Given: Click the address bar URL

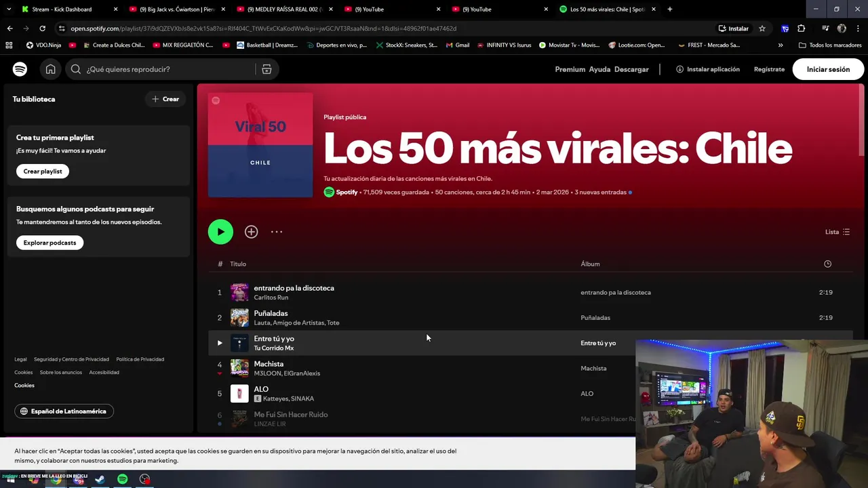Looking at the screenshot, I should (x=263, y=28).
